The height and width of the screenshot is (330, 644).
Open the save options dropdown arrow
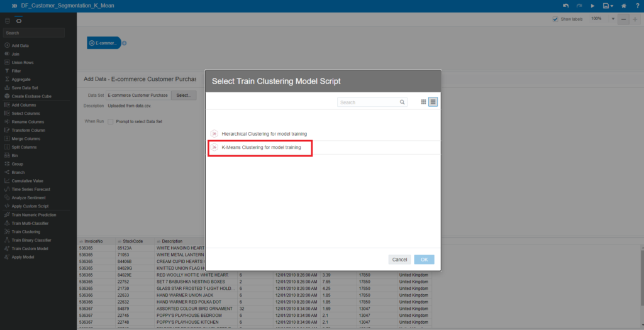click(612, 6)
